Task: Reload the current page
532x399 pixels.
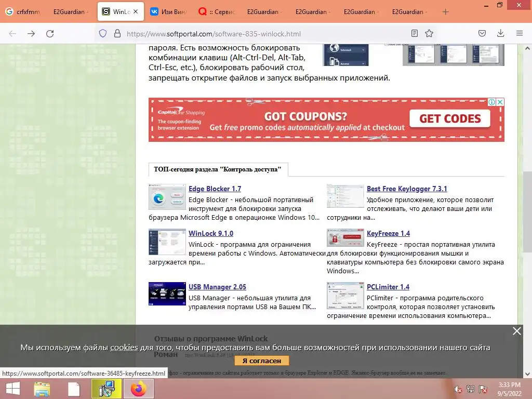Action: click(50, 34)
